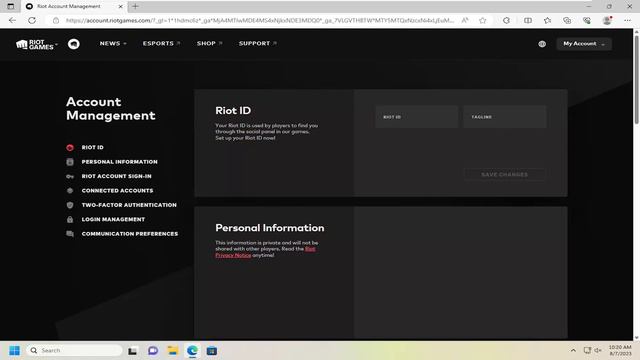640x360 pixels.
Task: Open the browser extensions icon
Action: pyautogui.click(x=506, y=20)
